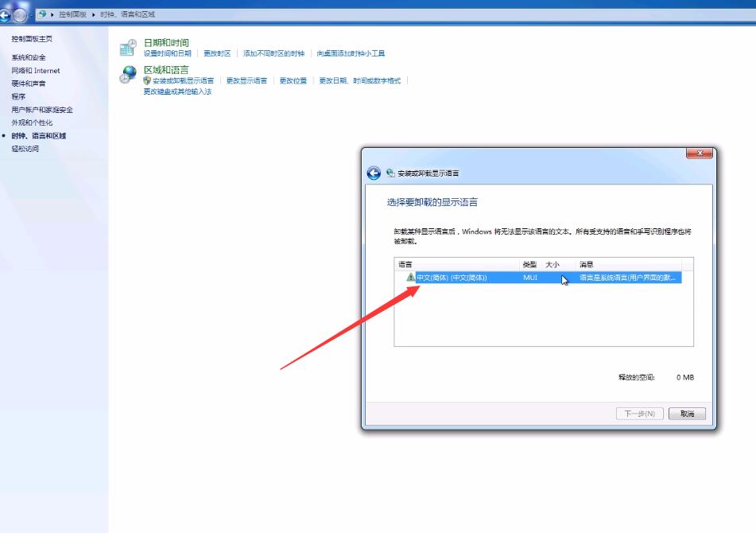Click 更改时区 link
Screen dimensions: 756x533
tap(217, 53)
